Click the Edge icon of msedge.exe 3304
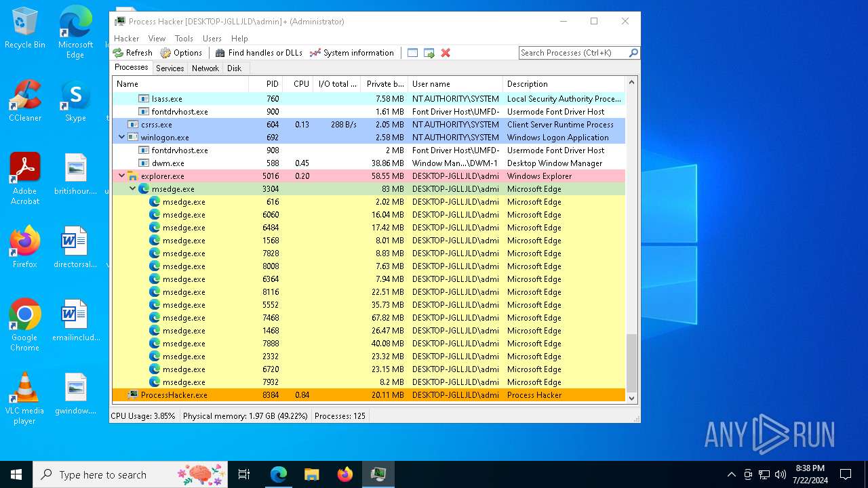Viewport: 868px width, 488px height. tap(144, 189)
